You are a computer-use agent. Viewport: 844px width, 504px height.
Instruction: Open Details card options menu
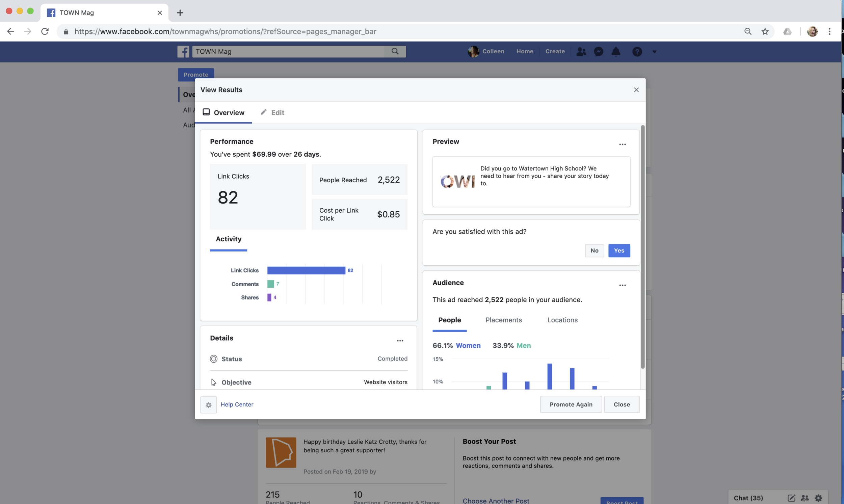(x=400, y=341)
